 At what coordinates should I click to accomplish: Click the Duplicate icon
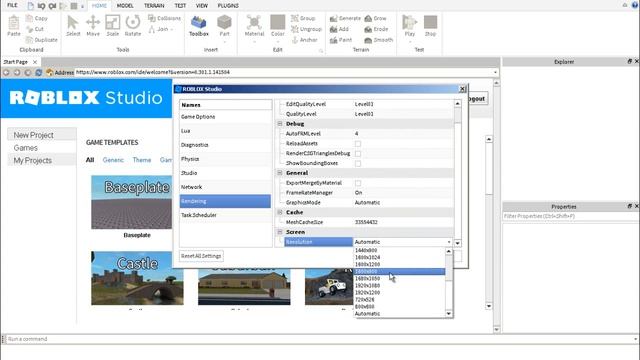tap(29, 40)
